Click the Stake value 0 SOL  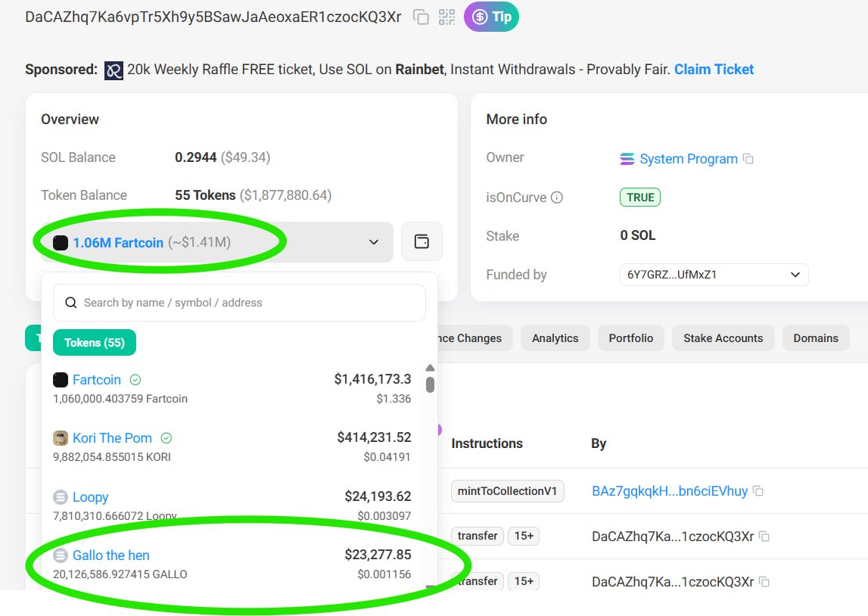click(638, 235)
